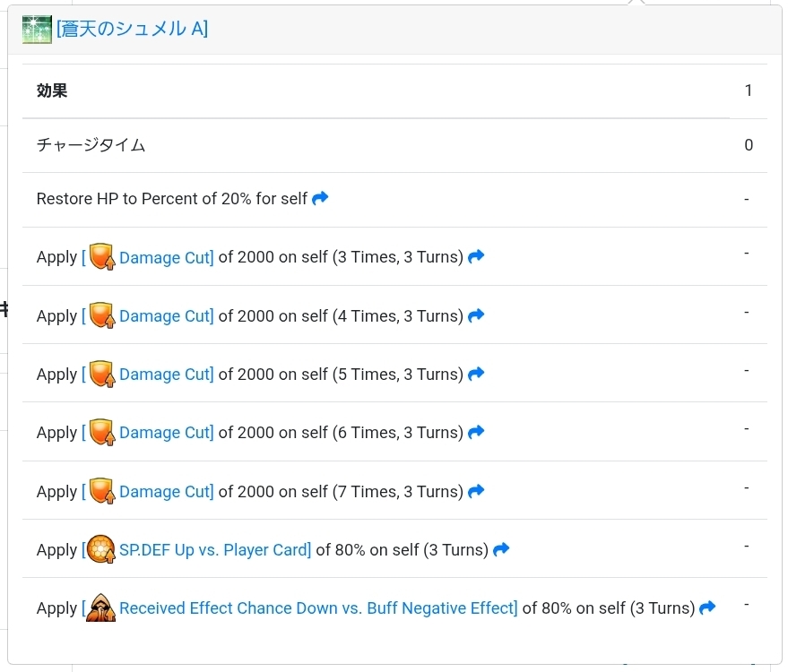
Task: Open Damage Cut link in 4 Times row
Action: 166,315
